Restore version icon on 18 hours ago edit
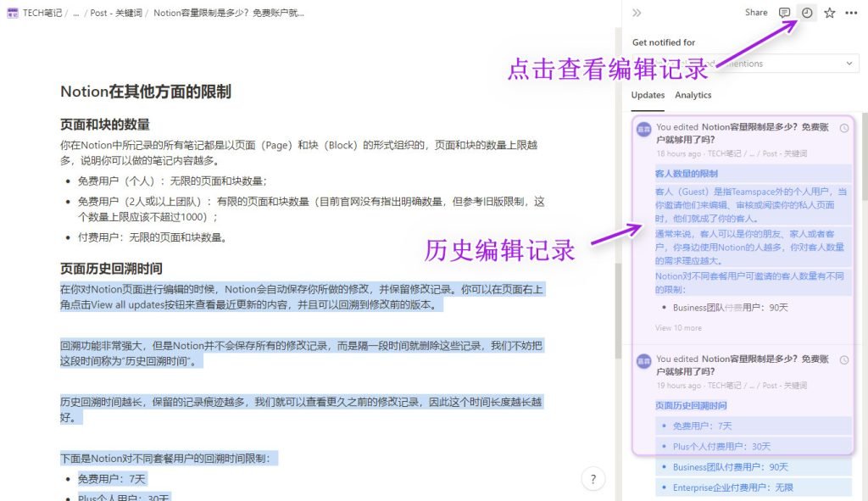868x501 pixels. pos(844,128)
